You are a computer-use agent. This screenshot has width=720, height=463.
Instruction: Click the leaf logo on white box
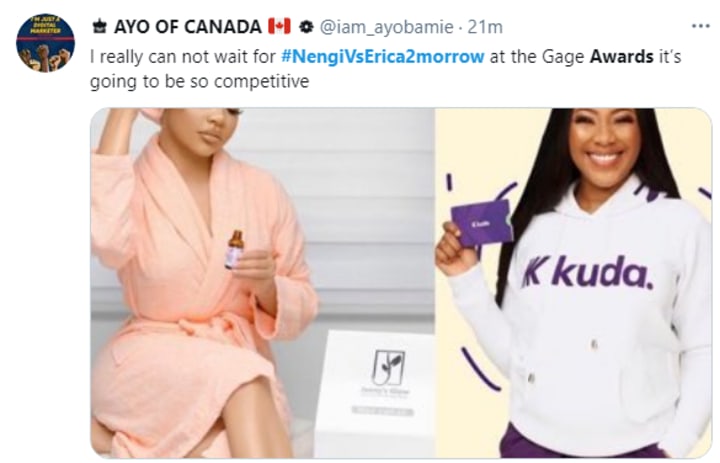click(388, 367)
